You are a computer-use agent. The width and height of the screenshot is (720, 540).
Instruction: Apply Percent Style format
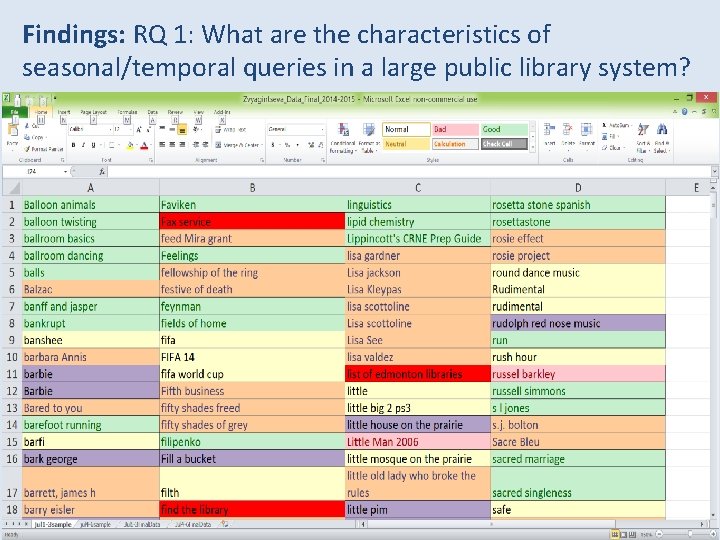point(287,145)
